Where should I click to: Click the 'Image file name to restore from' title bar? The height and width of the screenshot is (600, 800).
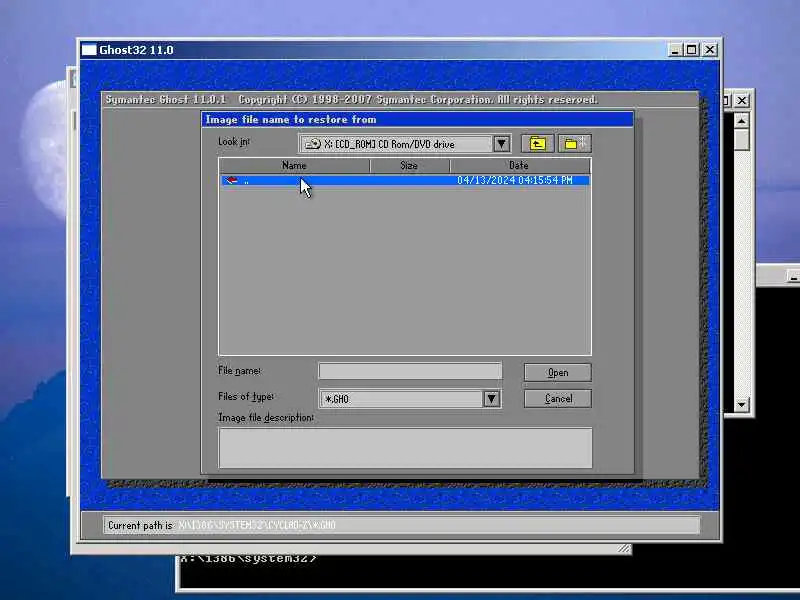point(418,119)
